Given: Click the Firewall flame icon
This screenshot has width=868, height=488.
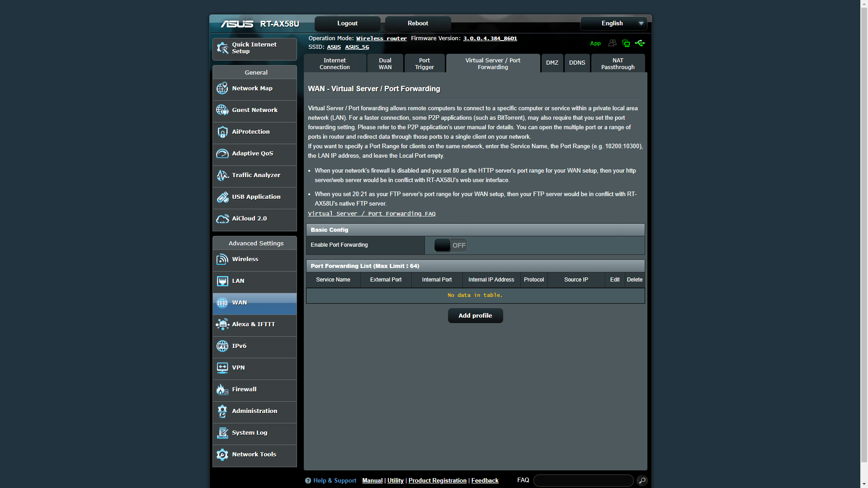Looking at the screenshot, I should [x=222, y=389].
